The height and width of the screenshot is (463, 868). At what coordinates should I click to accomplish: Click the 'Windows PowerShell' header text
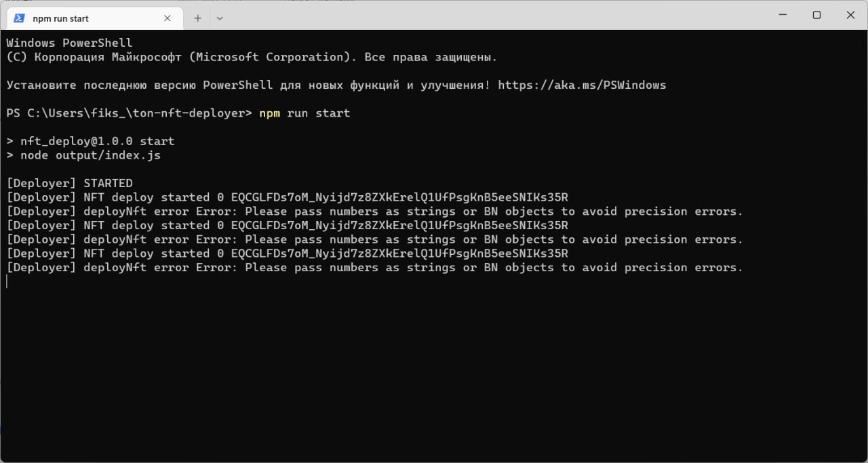point(69,43)
